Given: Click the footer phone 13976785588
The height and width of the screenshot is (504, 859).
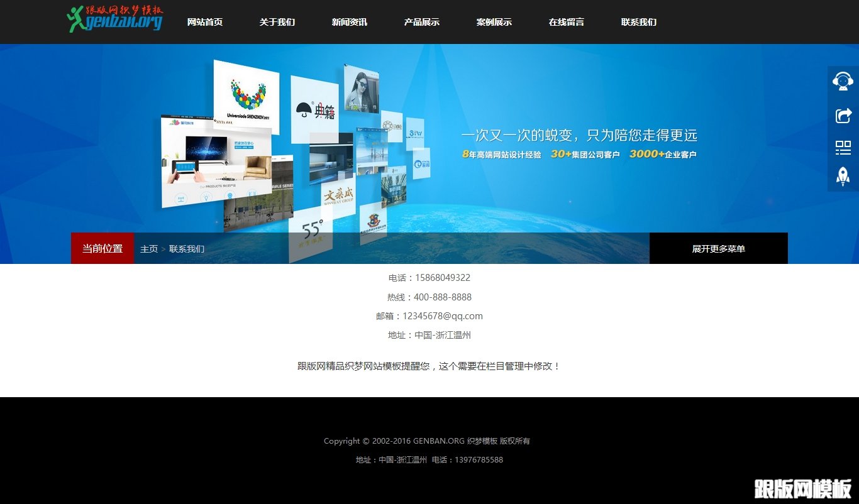Looking at the screenshot, I should (x=479, y=460).
